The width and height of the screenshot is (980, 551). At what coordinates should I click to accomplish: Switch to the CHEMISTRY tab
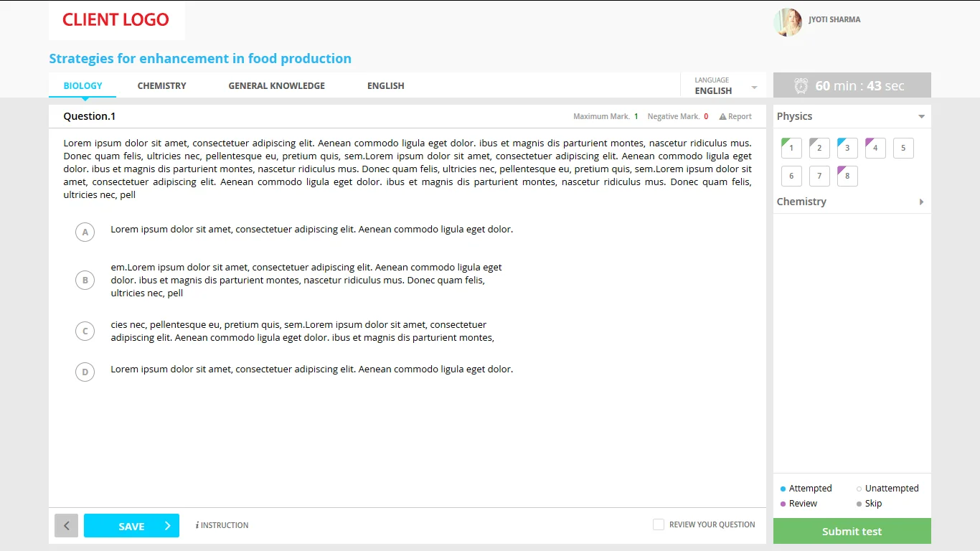tap(161, 85)
